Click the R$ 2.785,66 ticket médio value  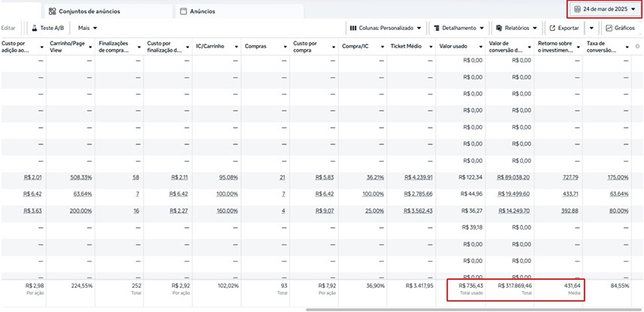pyautogui.click(x=418, y=194)
